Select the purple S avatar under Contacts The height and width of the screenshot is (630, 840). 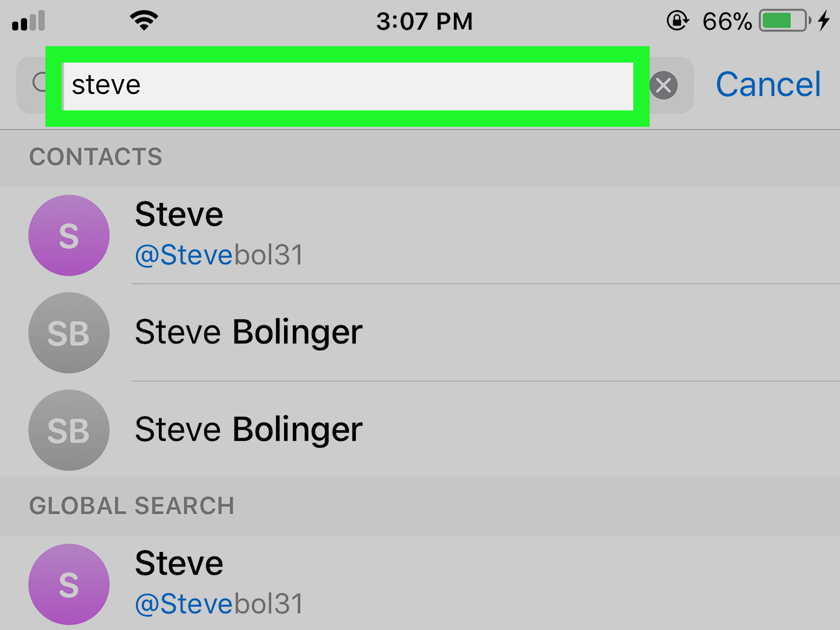69,235
